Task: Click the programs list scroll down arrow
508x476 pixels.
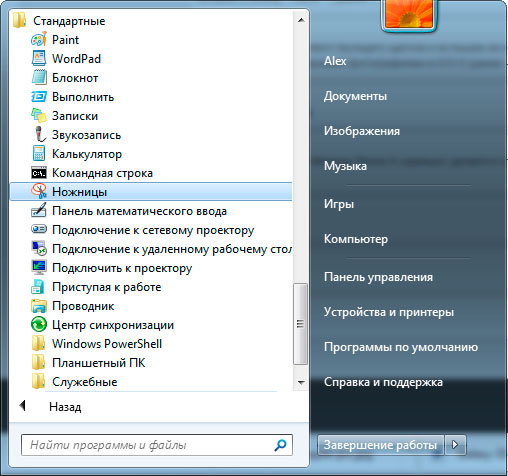Action: point(301,382)
